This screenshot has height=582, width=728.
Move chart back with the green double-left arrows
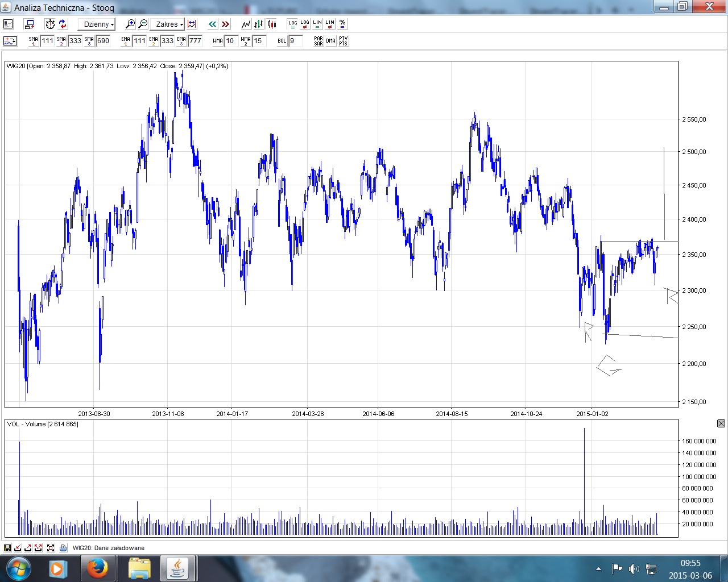click(213, 24)
